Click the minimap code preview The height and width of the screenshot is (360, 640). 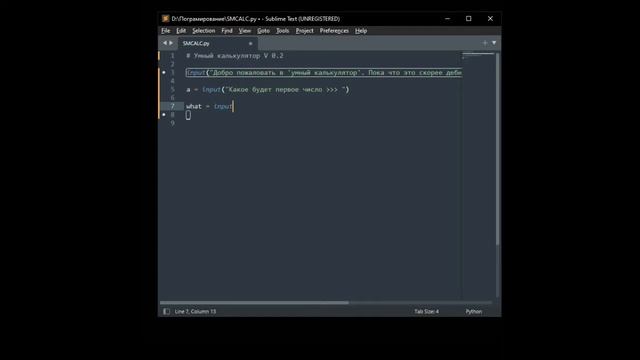(478, 56)
